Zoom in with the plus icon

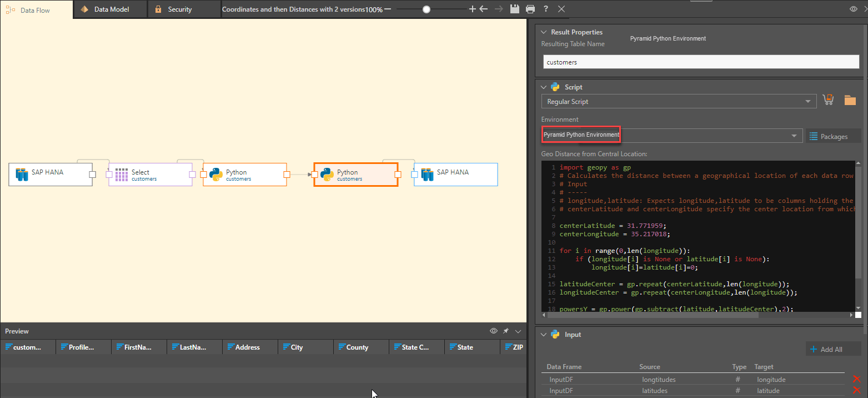tap(473, 9)
